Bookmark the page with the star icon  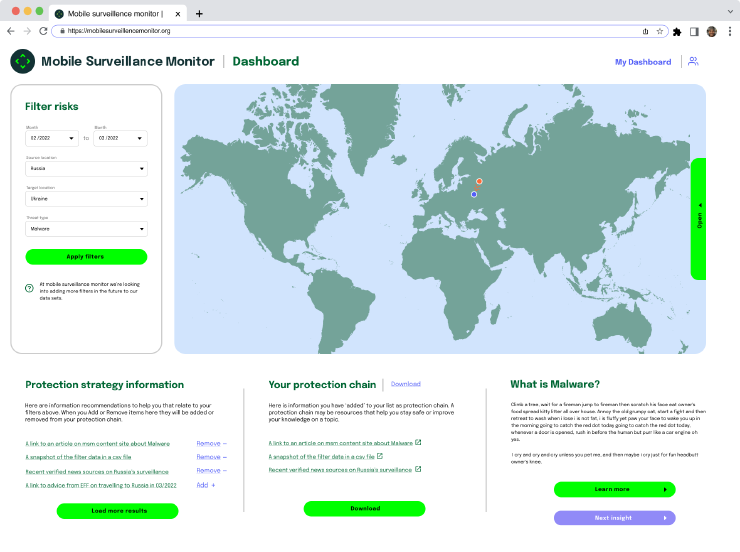(660, 31)
